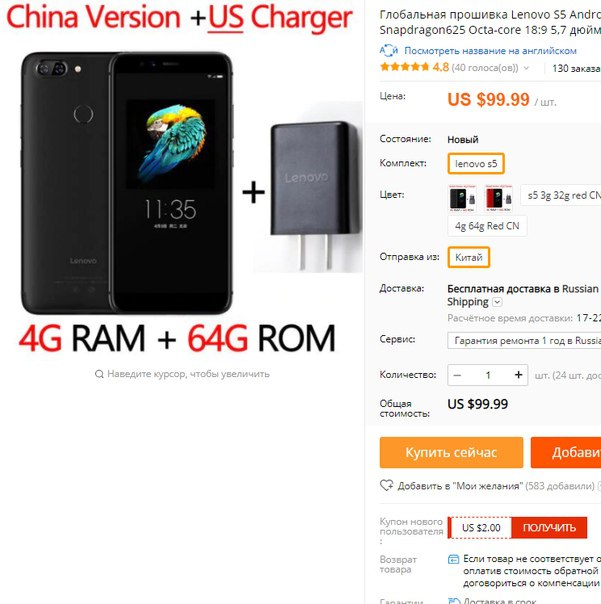The height and width of the screenshot is (604, 601).
Task: Open Посмотреть название на английском link
Action: click(x=490, y=51)
